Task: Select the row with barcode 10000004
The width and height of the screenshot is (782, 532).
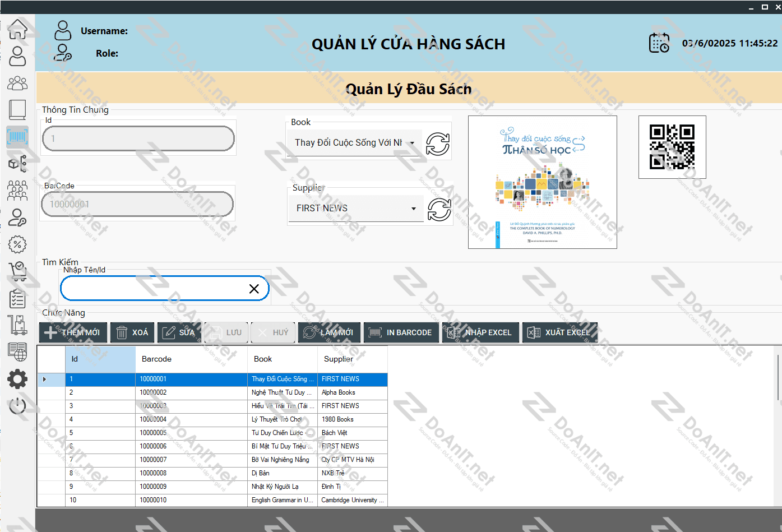Action: 153,419
